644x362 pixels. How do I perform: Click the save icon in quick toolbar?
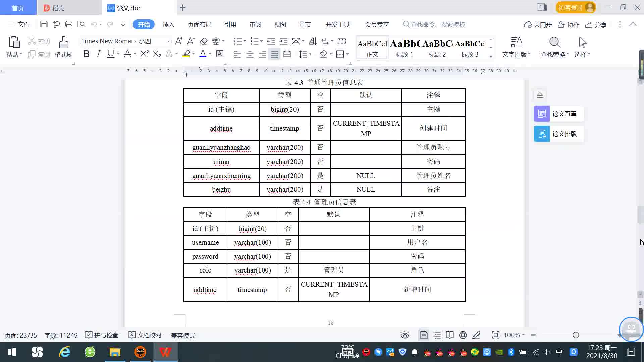click(44, 24)
